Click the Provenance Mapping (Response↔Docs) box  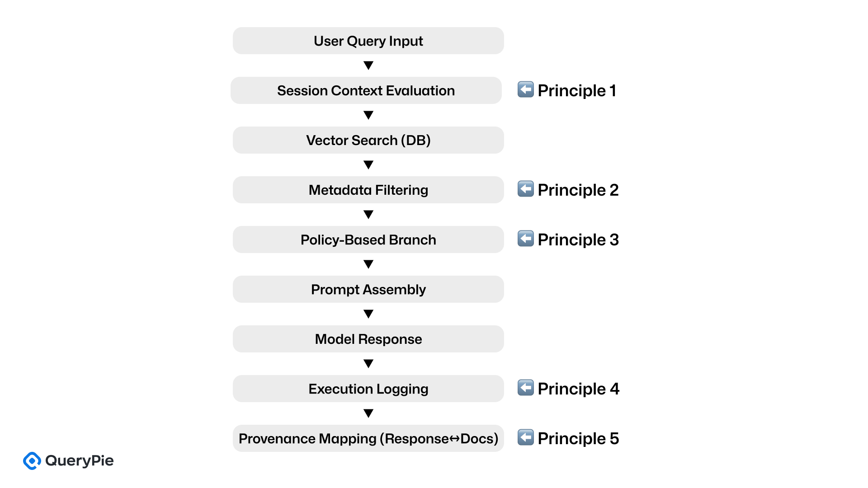(368, 438)
